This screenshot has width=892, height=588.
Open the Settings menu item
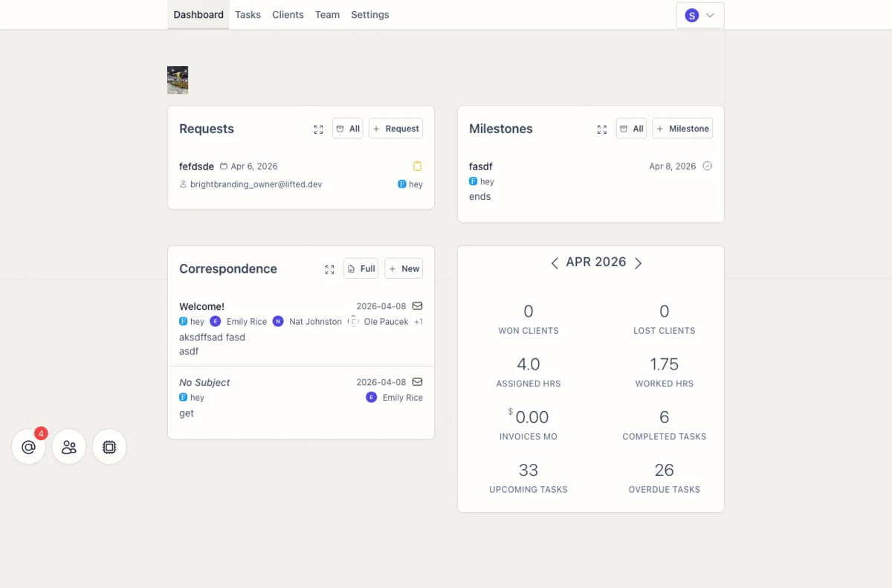369,14
